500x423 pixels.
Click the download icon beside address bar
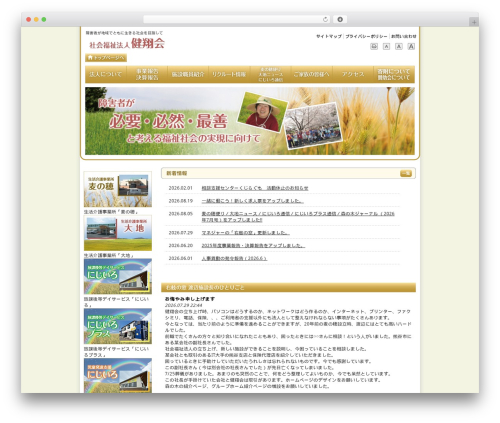click(x=340, y=19)
